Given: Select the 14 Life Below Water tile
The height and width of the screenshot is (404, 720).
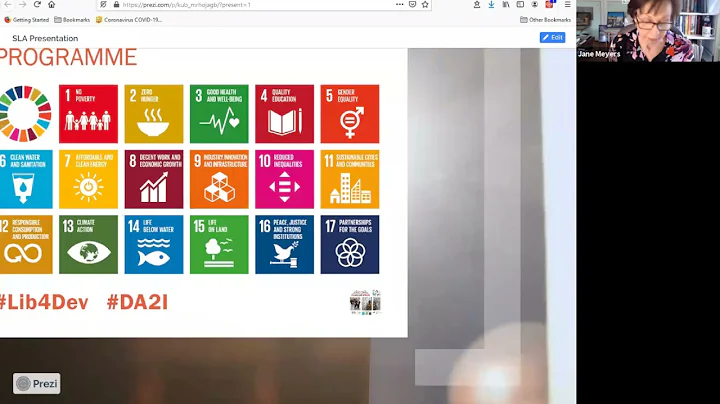Looking at the screenshot, I should [x=154, y=245].
